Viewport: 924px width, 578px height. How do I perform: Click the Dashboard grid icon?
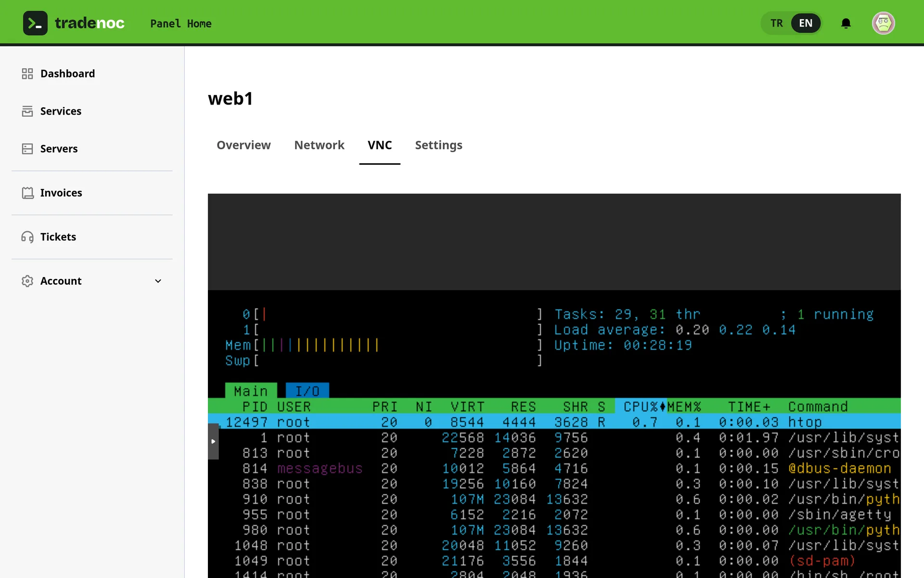click(27, 74)
